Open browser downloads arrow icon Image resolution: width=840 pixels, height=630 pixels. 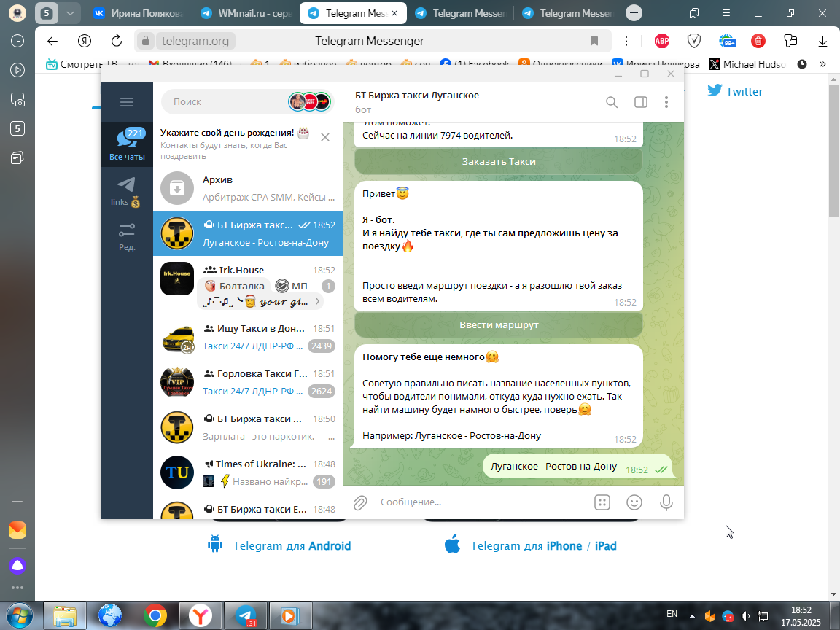[x=822, y=42]
